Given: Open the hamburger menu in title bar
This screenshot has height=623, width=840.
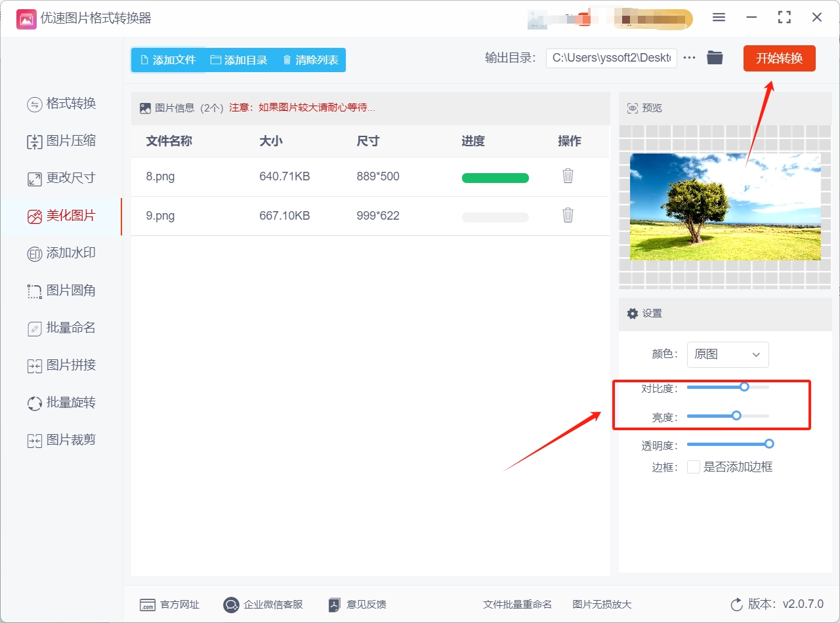Looking at the screenshot, I should [x=719, y=18].
